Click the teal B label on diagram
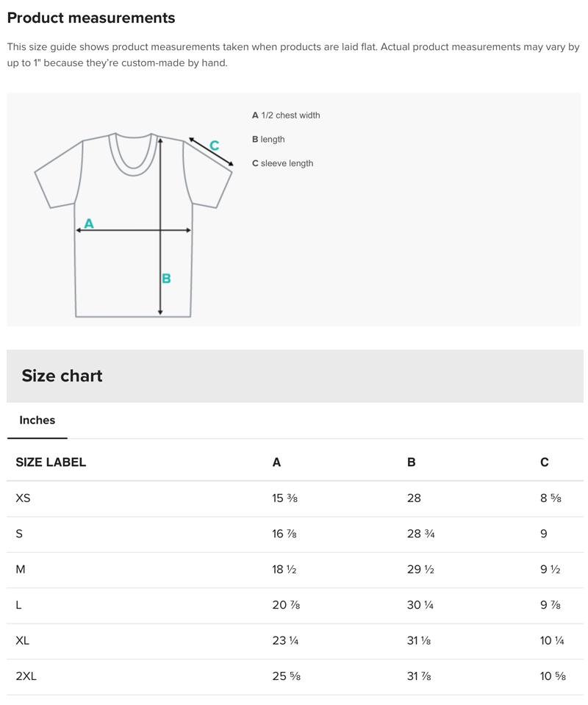 tap(166, 278)
